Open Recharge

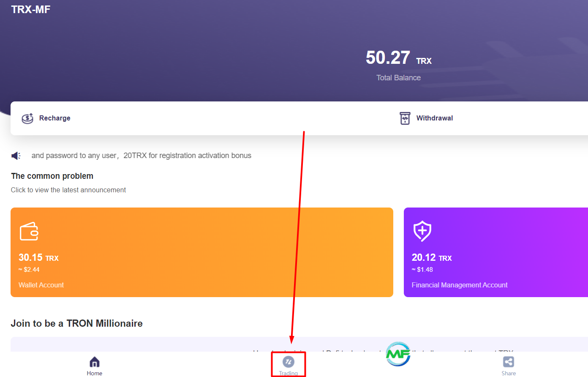(55, 118)
